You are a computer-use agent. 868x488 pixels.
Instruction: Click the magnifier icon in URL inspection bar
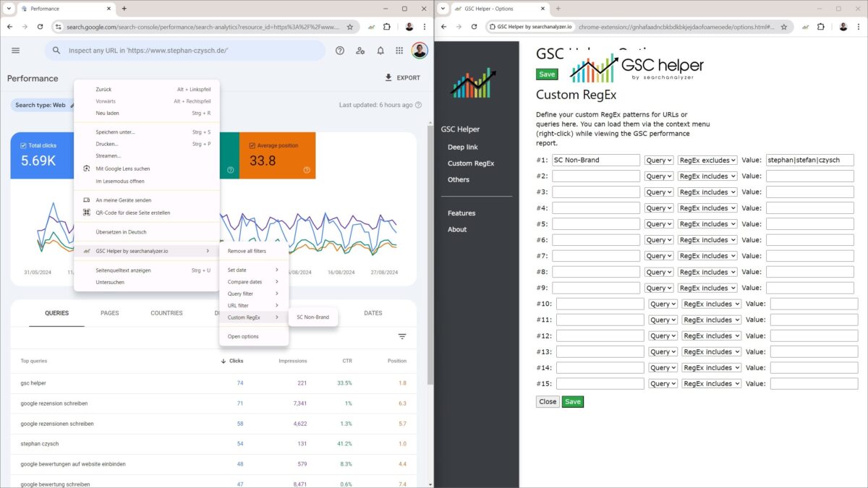click(56, 51)
